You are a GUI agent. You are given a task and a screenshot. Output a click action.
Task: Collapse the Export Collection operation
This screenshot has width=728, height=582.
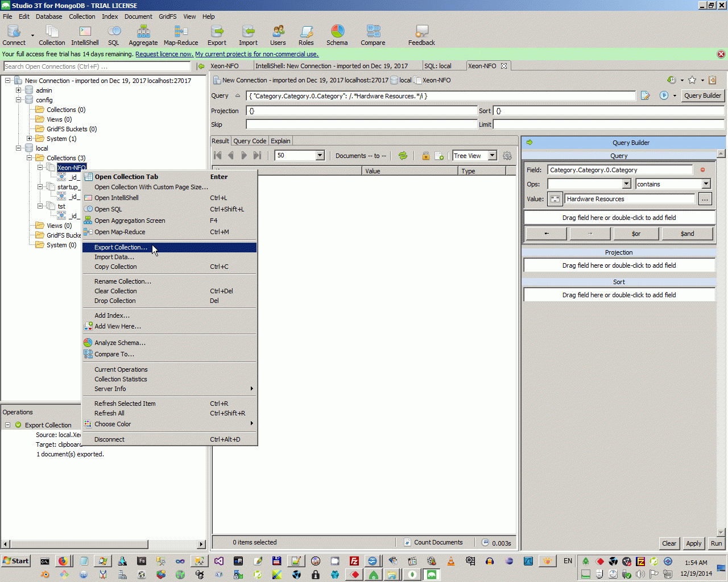(x=8, y=425)
